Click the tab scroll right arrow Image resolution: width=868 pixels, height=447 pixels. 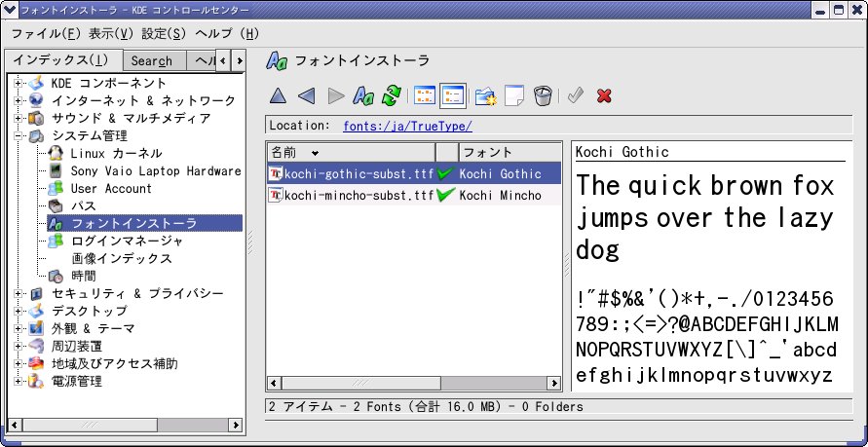pos(239,60)
